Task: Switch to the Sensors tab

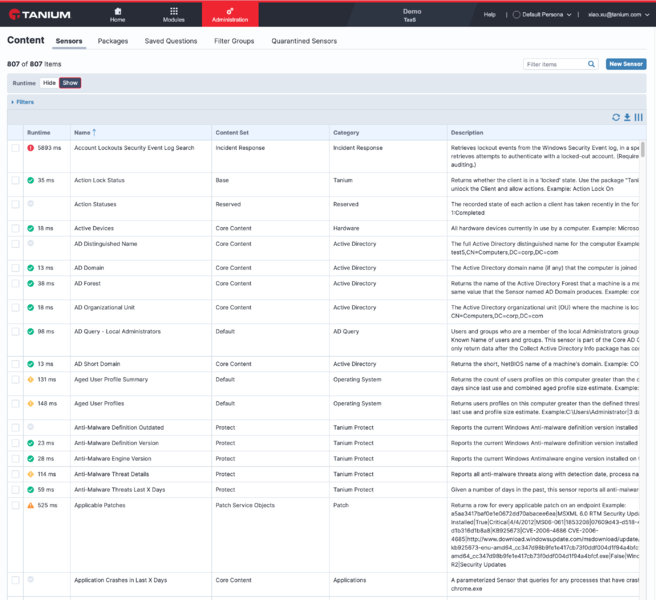Action: (x=69, y=41)
